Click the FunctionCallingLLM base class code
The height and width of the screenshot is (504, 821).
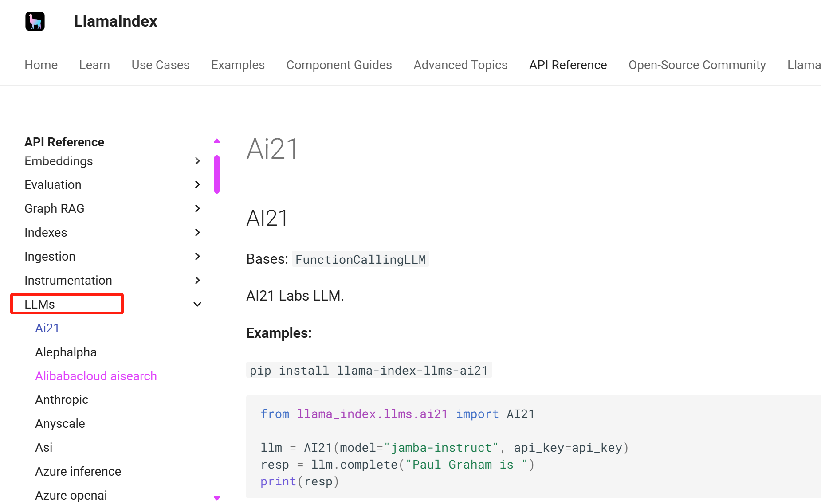click(360, 259)
